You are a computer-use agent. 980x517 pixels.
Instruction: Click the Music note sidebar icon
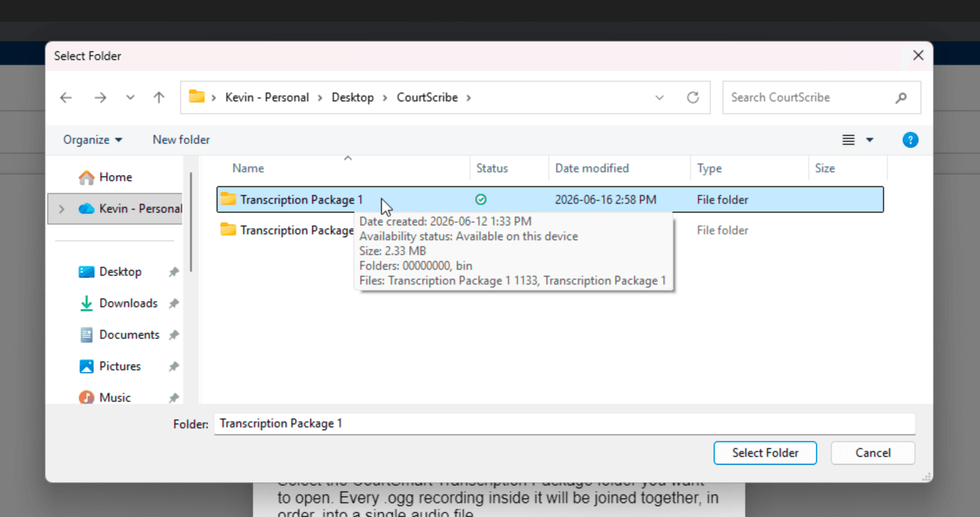[x=87, y=397]
